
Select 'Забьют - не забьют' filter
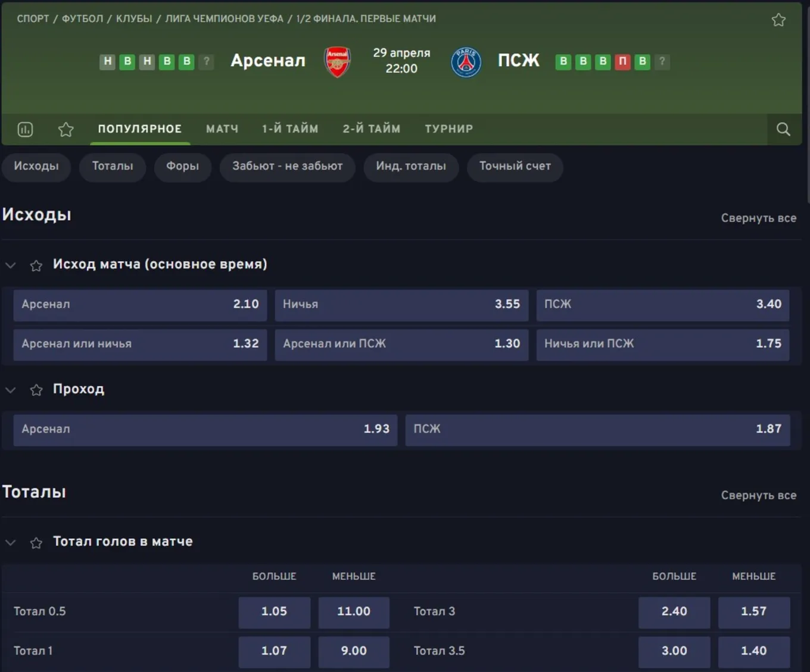pyautogui.click(x=288, y=167)
